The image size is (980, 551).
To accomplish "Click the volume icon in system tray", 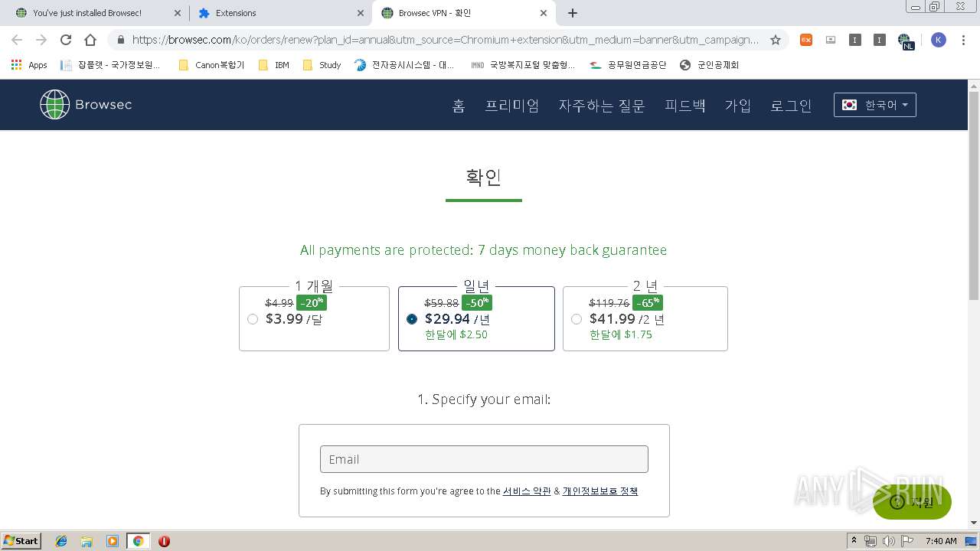I will pyautogui.click(x=888, y=541).
